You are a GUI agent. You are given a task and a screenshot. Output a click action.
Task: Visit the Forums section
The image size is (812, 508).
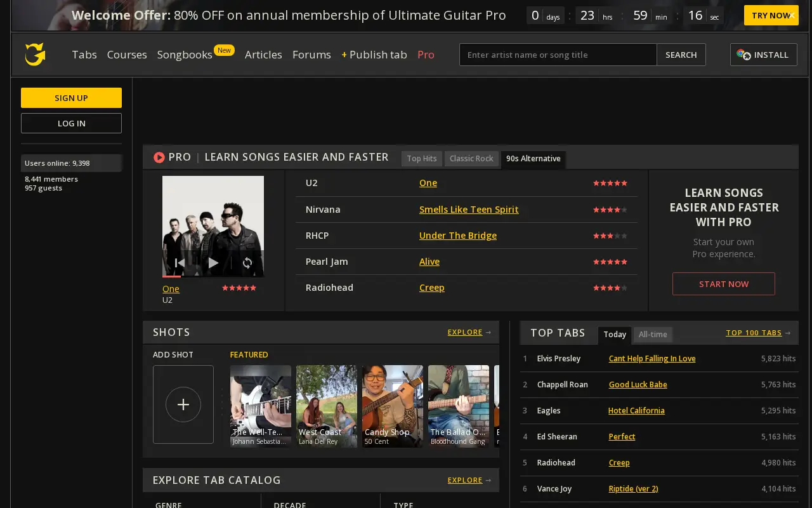click(x=311, y=55)
